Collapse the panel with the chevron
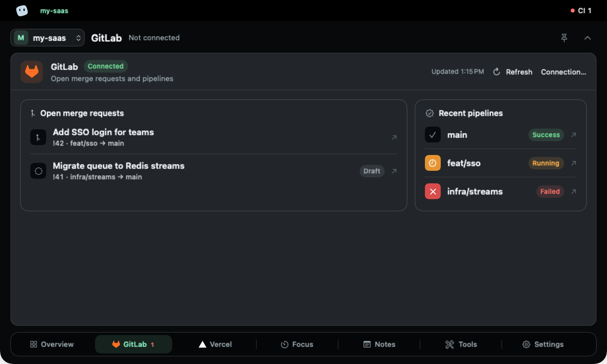The height and width of the screenshot is (364, 607). point(588,38)
